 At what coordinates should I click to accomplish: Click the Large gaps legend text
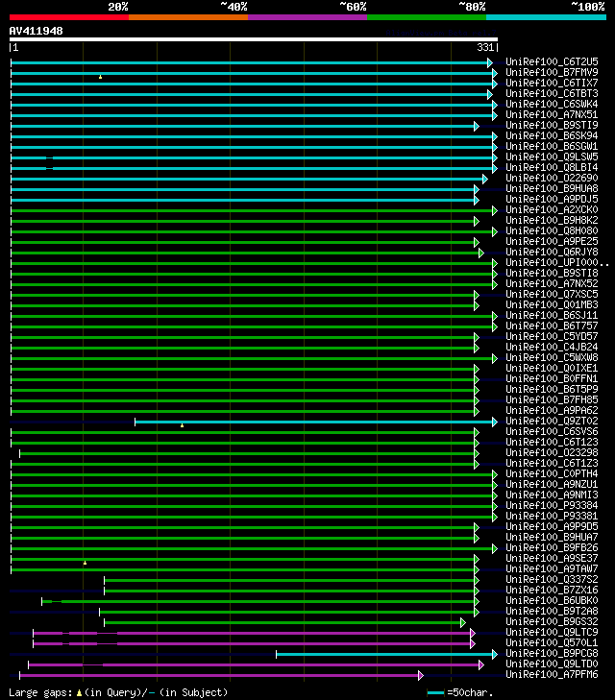pyautogui.click(x=118, y=692)
